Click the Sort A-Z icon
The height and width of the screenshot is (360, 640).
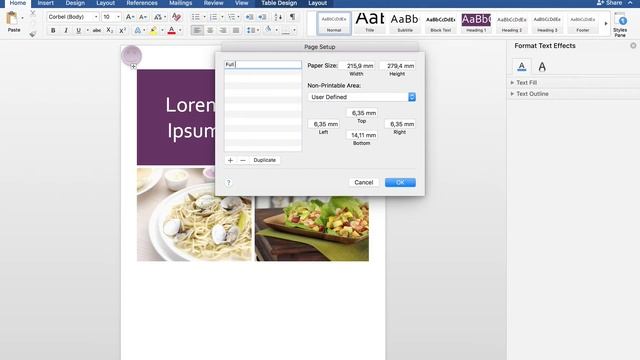pos(278,17)
